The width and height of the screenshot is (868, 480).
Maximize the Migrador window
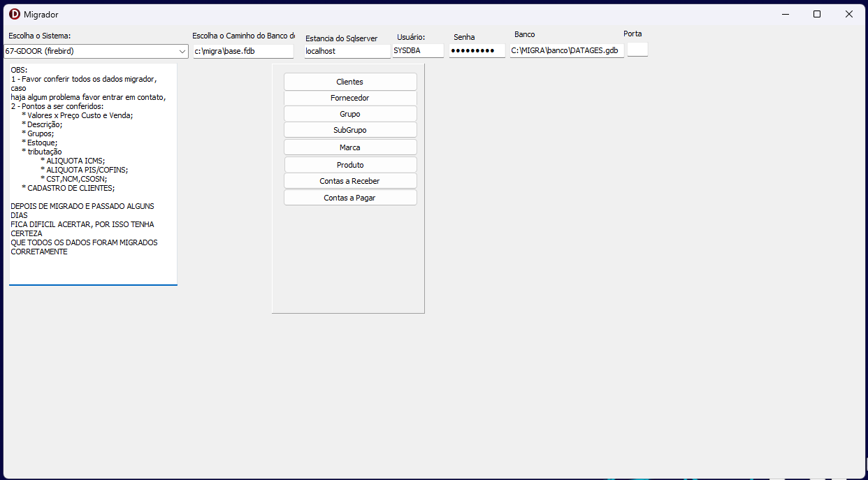click(x=817, y=14)
